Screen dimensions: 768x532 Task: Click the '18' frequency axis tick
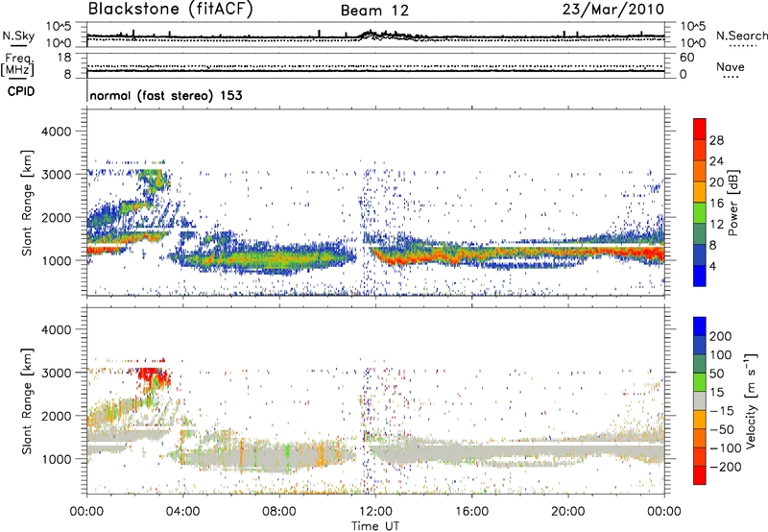click(x=64, y=58)
